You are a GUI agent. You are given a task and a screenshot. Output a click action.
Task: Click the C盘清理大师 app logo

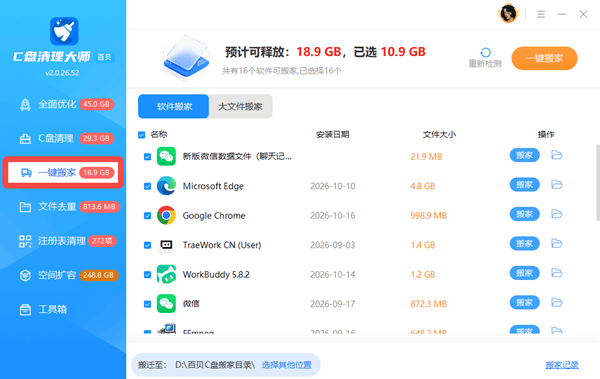coord(64,31)
